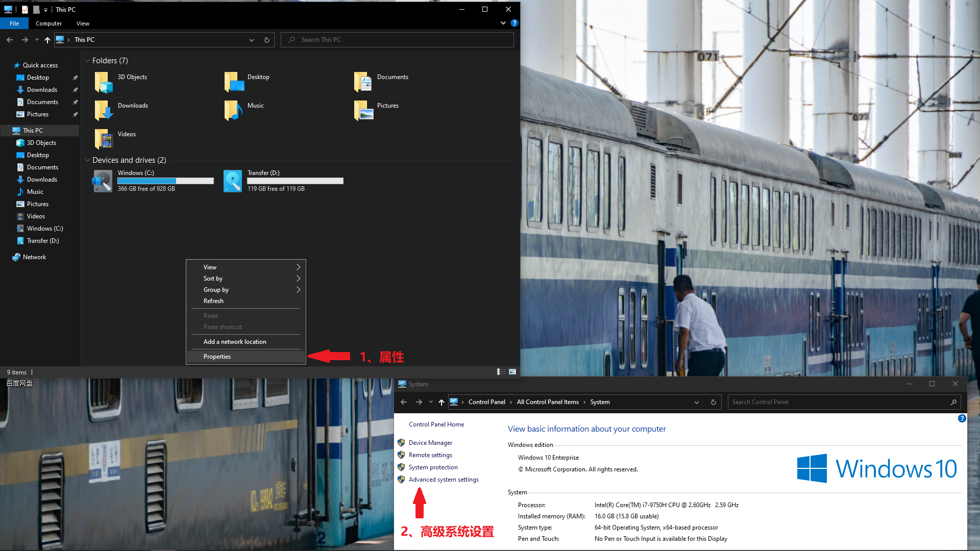Open Advanced system settings
The width and height of the screenshot is (980, 551).
pyautogui.click(x=443, y=479)
